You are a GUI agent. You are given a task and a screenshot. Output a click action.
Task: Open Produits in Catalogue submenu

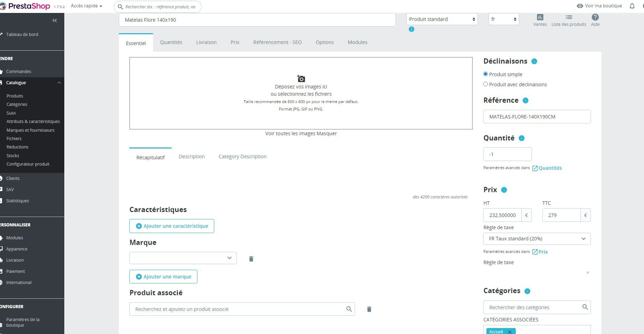[15, 96]
